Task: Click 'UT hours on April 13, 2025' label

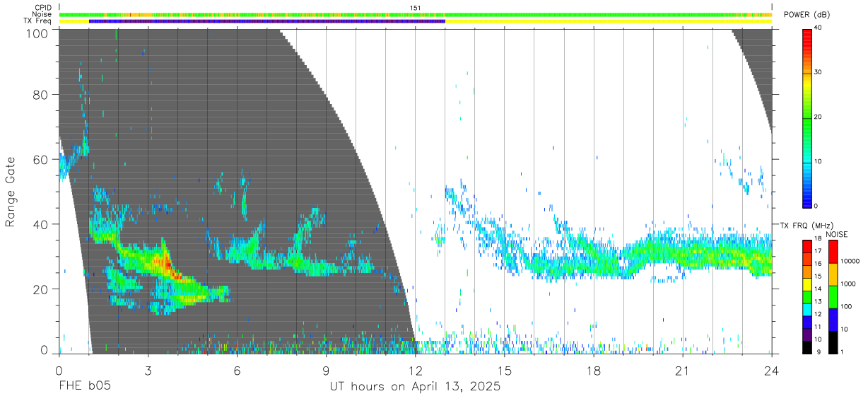Action: pos(415,387)
